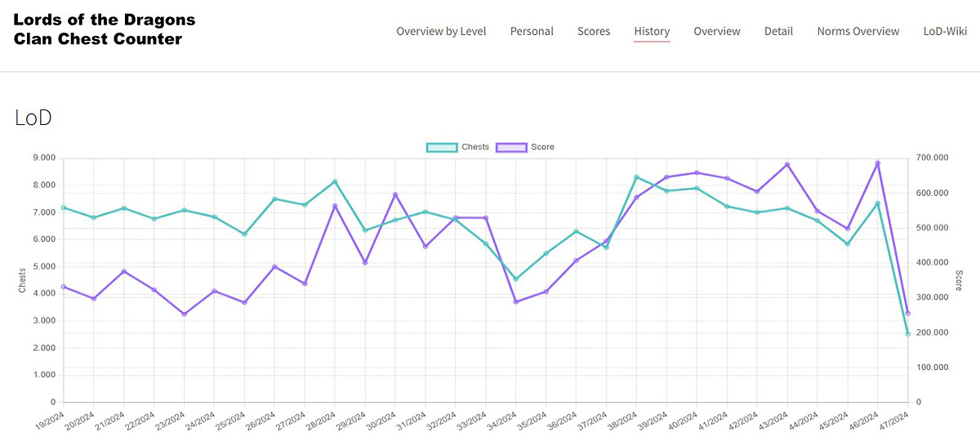Hide the Score dataset via legend label
Screen dimensions: 980x446
[x=542, y=147]
